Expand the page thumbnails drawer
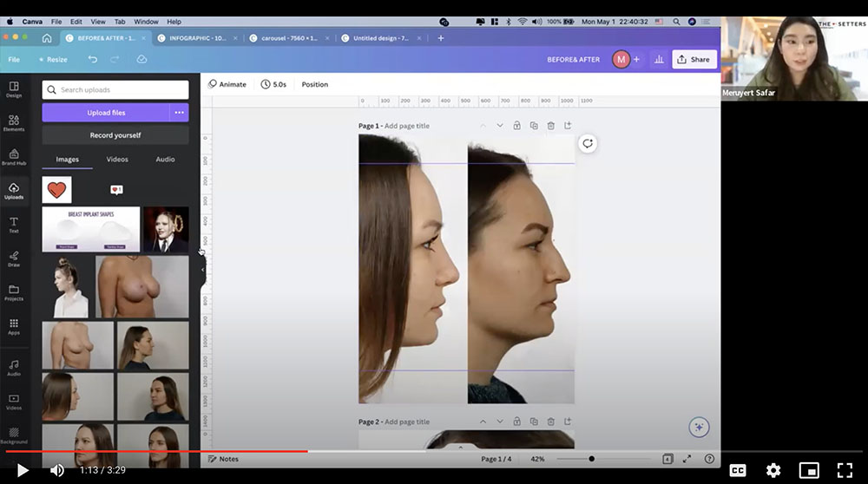The height and width of the screenshot is (484, 868). pos(461,447)
